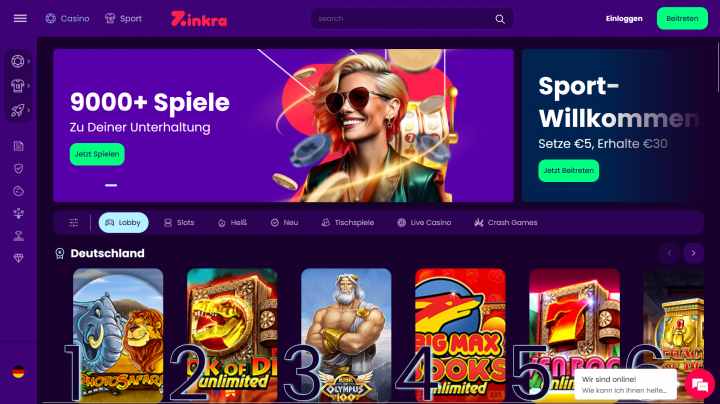Screen dimensions: 720x404
Task: Open the filter sliders icon
Action: [73, 223]
